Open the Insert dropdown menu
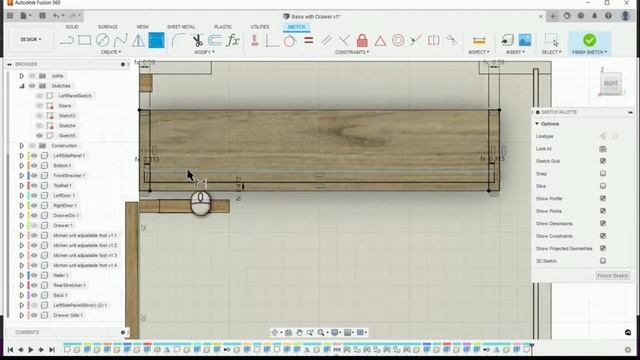Screen dimensions: 640x360 (x=516, y=52)
